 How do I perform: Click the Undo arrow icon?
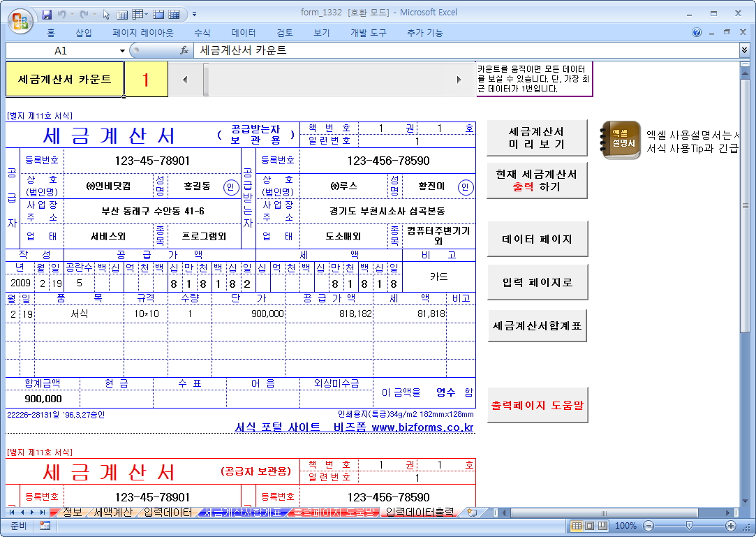62,14
